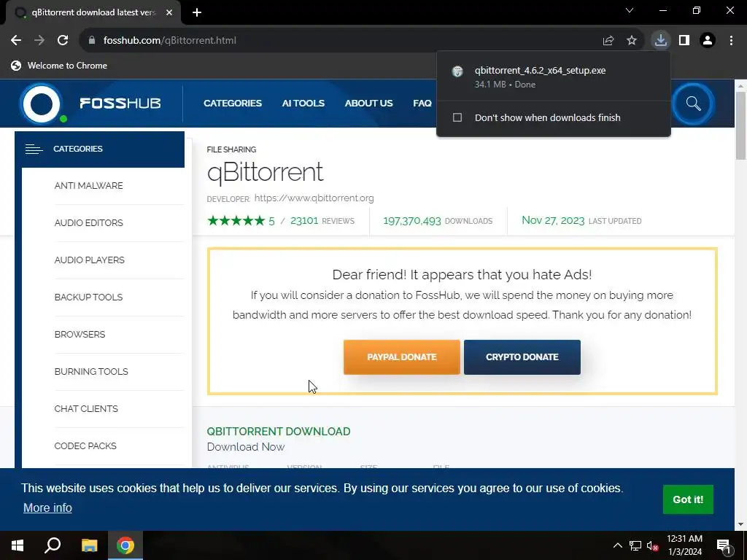Open the qbittorrent.org developer link
This screenshot has width=747, height=560.
[314, 198]
